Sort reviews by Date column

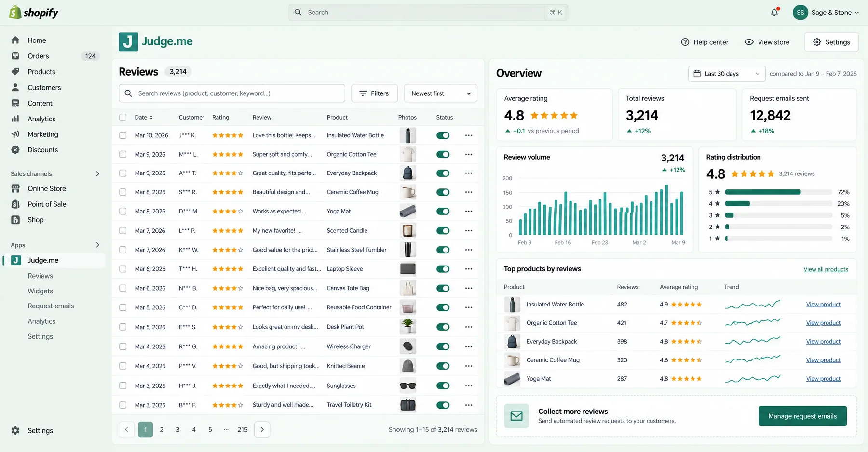click(144, 117)
